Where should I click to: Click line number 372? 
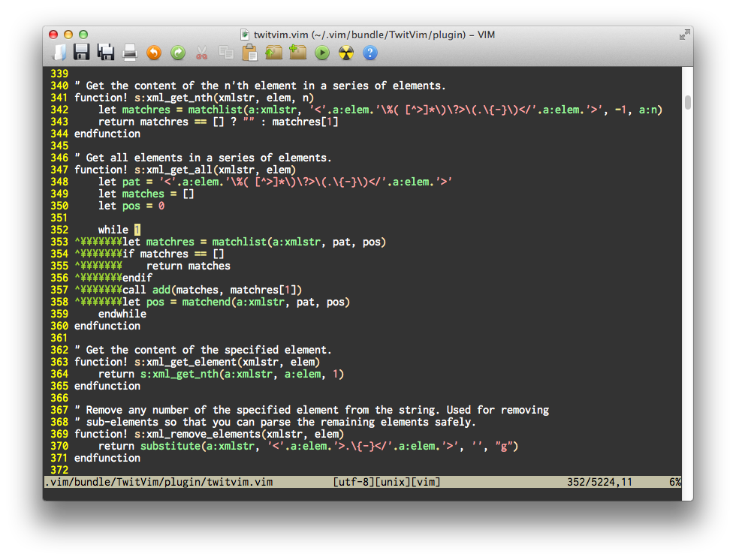click(x=59, y=470)
